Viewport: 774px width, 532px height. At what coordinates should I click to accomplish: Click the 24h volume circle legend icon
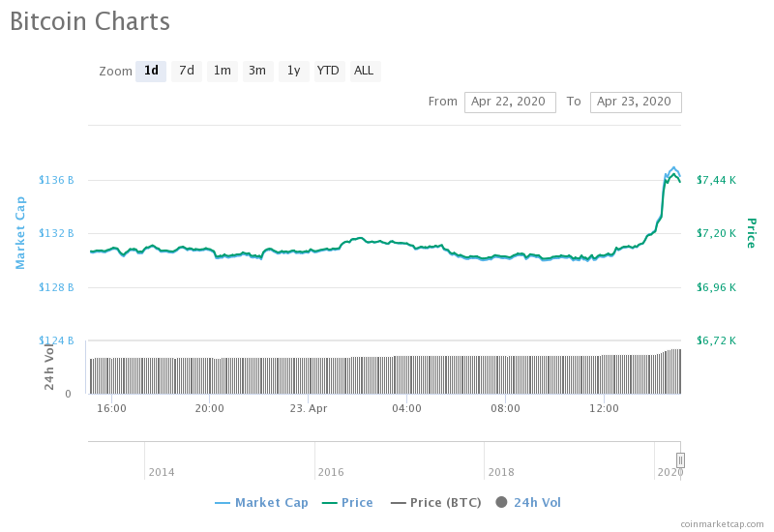[x=501, y=503]
